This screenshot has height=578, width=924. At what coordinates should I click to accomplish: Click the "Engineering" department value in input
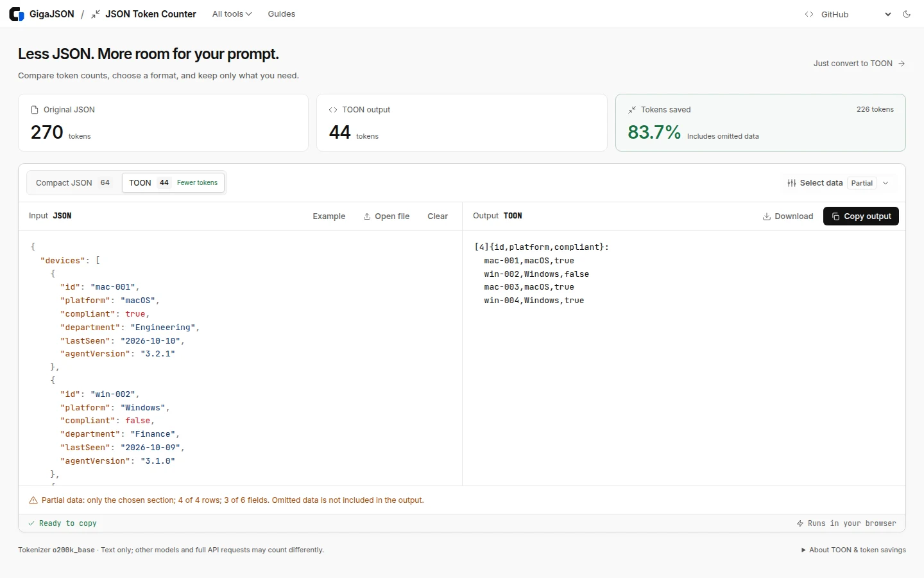tap(163, 328)
